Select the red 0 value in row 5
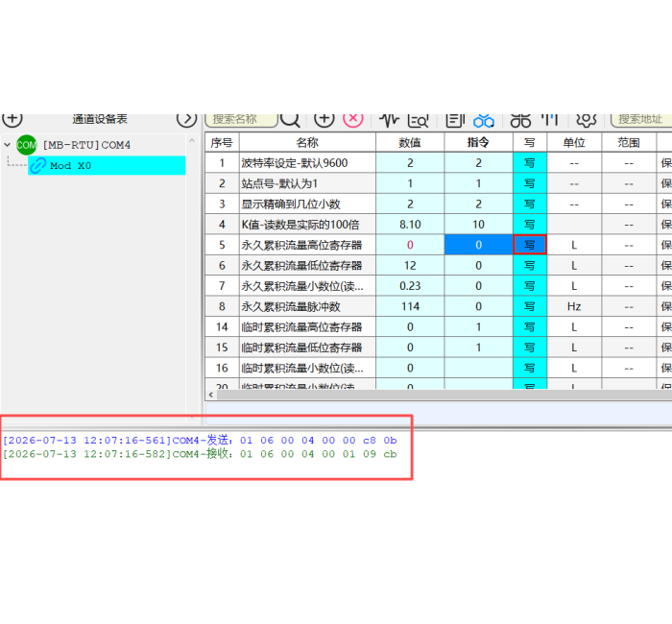Image resolution: width=672 pixels, height=624 pixels. (x=410, y=245)
